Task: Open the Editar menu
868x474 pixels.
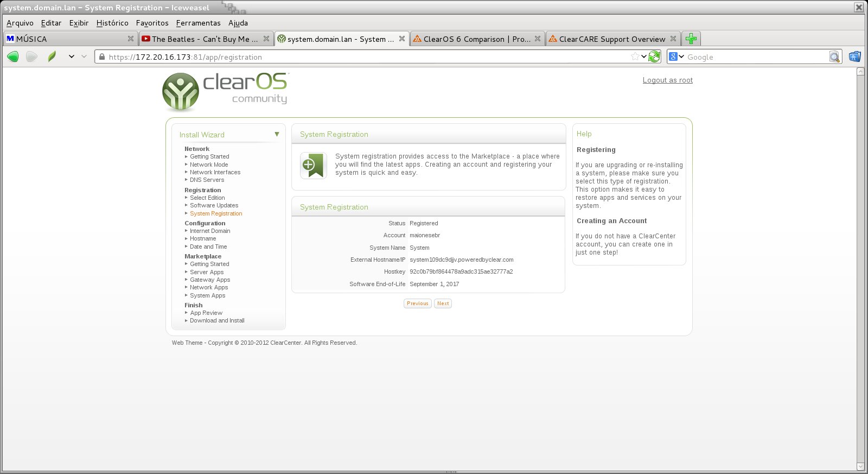Action: pos(51,23)
